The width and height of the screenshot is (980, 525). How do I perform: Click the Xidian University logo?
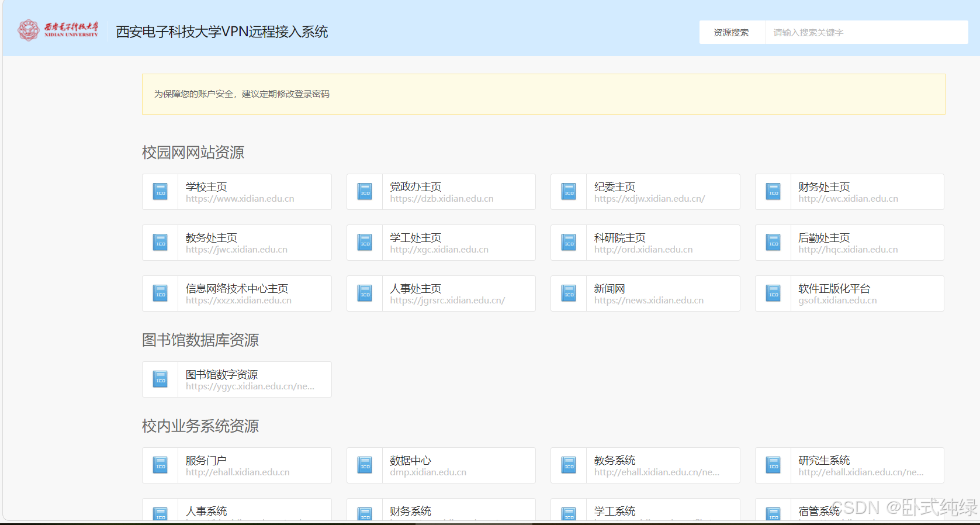pyautogui.click(x=58, y=30)
